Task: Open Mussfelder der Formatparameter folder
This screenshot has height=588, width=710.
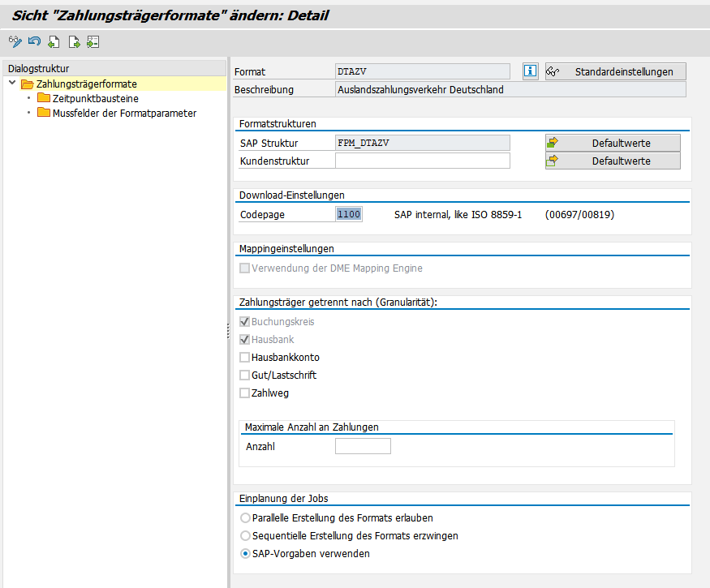Action: (124, 114)
